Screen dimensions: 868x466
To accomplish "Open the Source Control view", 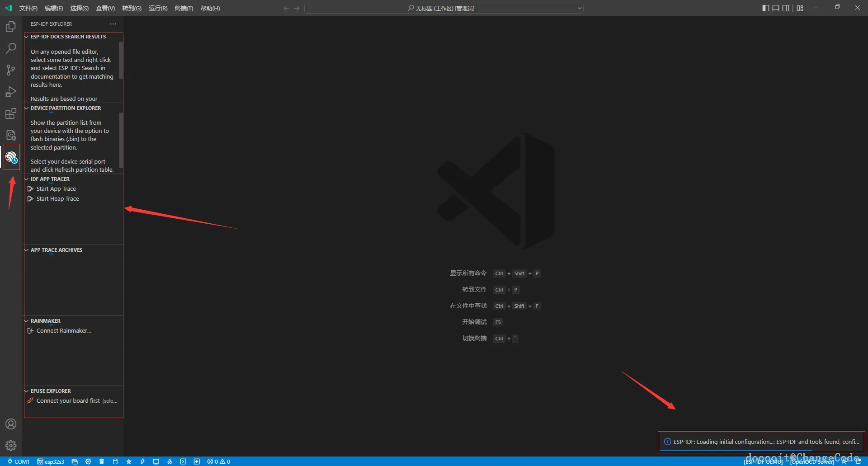I will click(11, 70).
